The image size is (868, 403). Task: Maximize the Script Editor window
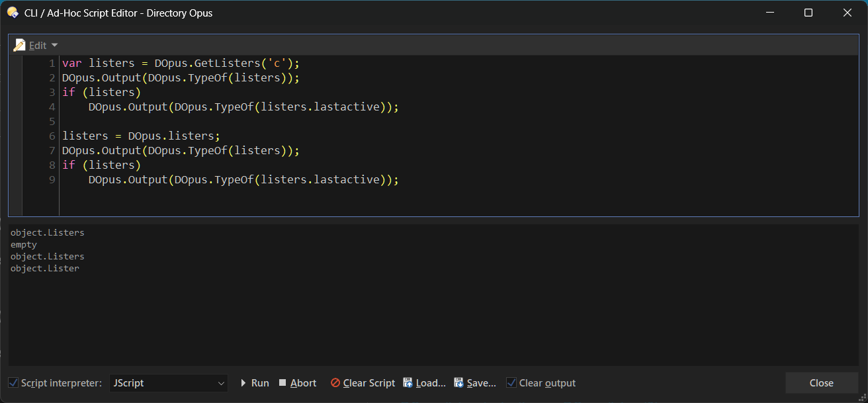tap(808, 13)
